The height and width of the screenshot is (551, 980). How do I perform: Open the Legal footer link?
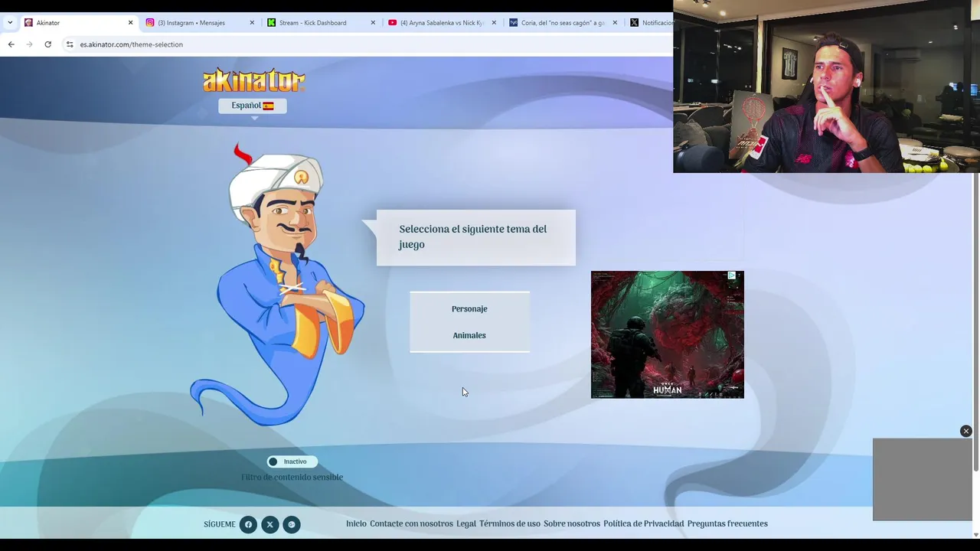(466, 524)
